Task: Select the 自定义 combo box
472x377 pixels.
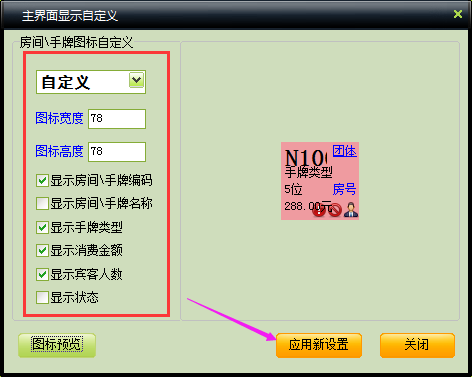Action: point(91,82)
